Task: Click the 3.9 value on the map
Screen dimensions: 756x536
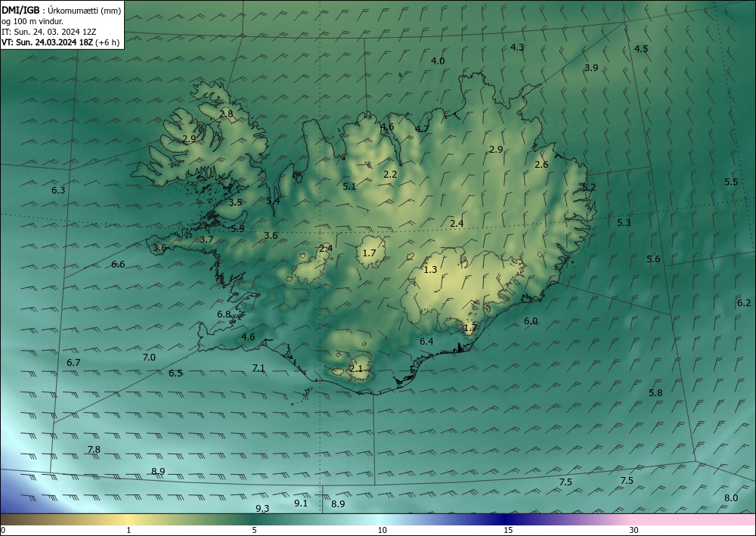Action: point(591,68)
